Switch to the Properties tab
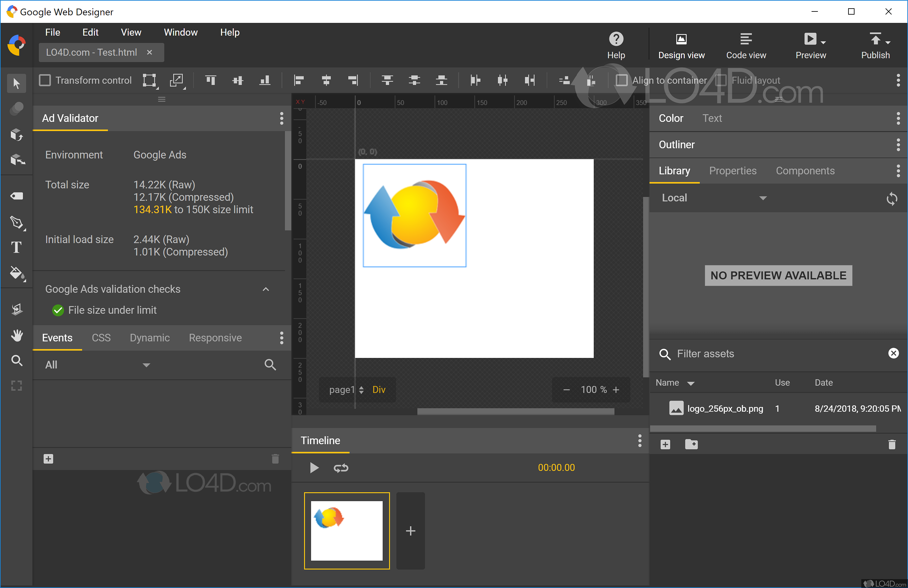This screenshot has width=908, height=588. pos(733,171)
